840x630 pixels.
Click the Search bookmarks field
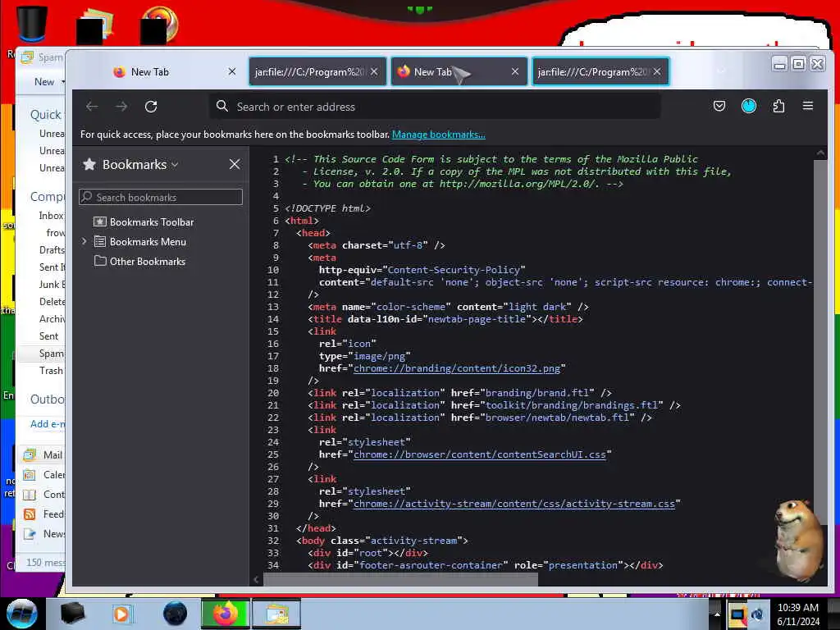pyautogui.click(x=161, y=197)
